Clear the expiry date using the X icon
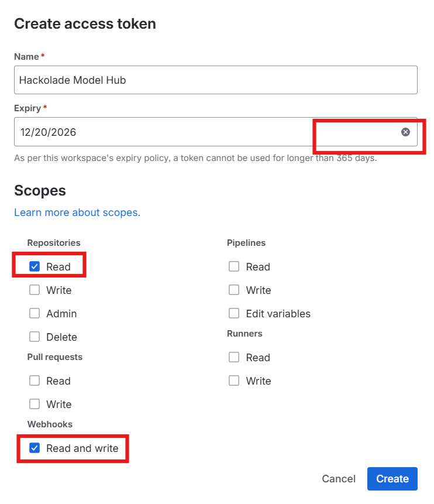This screenshot has height=504, width=434. tap(406, 132)
